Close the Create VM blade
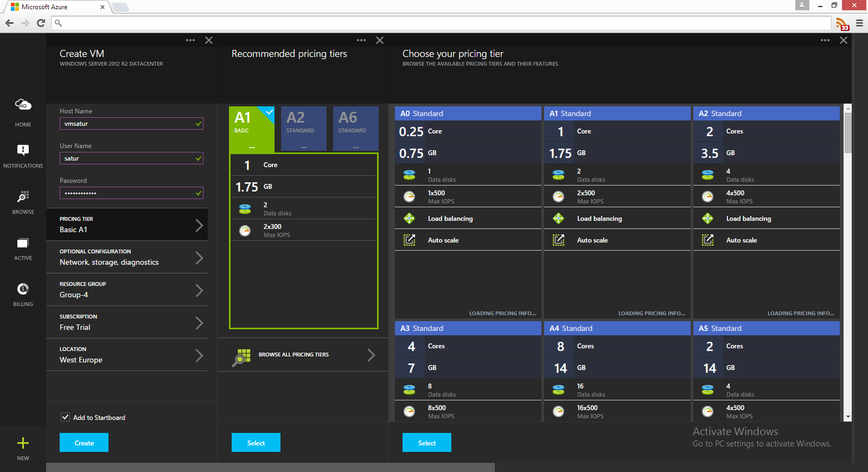 coord(209,40)
